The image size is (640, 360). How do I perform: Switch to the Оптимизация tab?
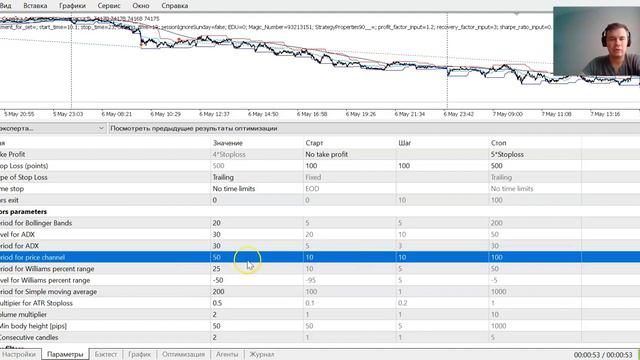pos(183,354)
